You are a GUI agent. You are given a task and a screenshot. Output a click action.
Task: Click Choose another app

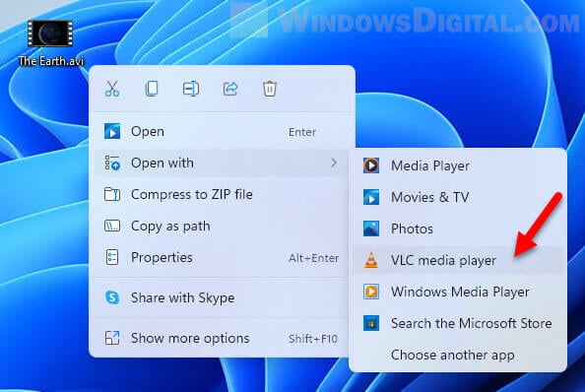tap(458, 355)
